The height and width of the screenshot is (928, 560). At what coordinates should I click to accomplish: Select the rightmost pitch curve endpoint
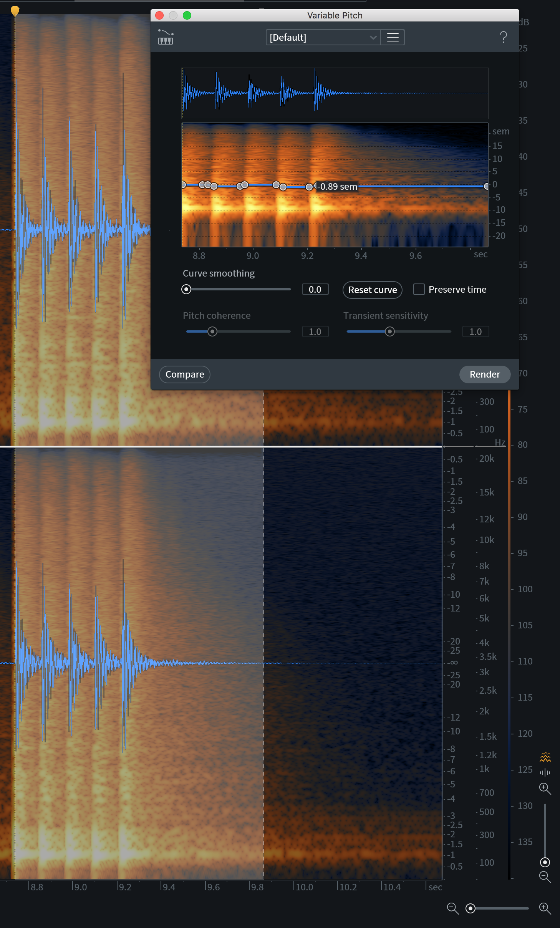[486, 186]
